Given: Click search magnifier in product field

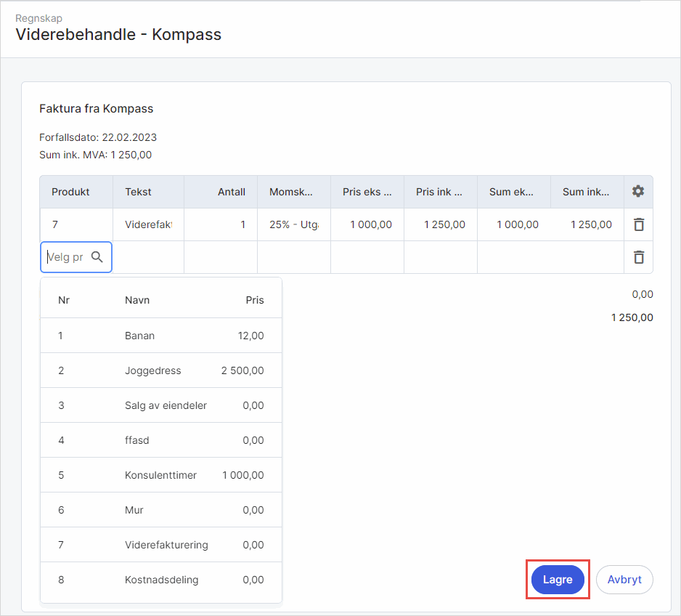Looking at the screenshot, I should [x=97, y=257].
